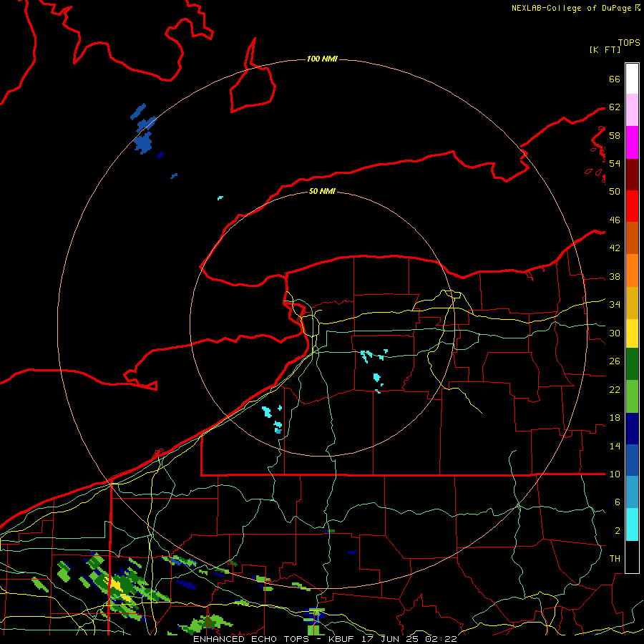Click the 66 scale value

coord(615,79)
